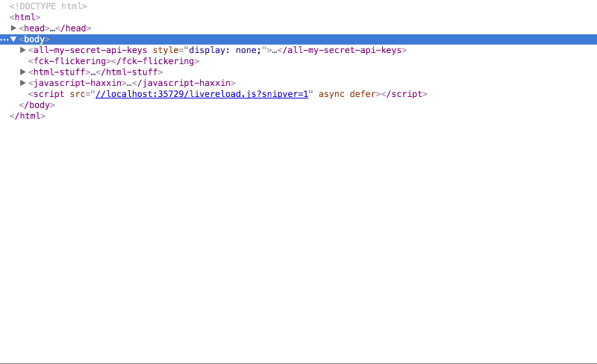This screenshot has height=364, width=597.
Task: Click the 'display: none;' style value
Action: (x=225, y=50)
